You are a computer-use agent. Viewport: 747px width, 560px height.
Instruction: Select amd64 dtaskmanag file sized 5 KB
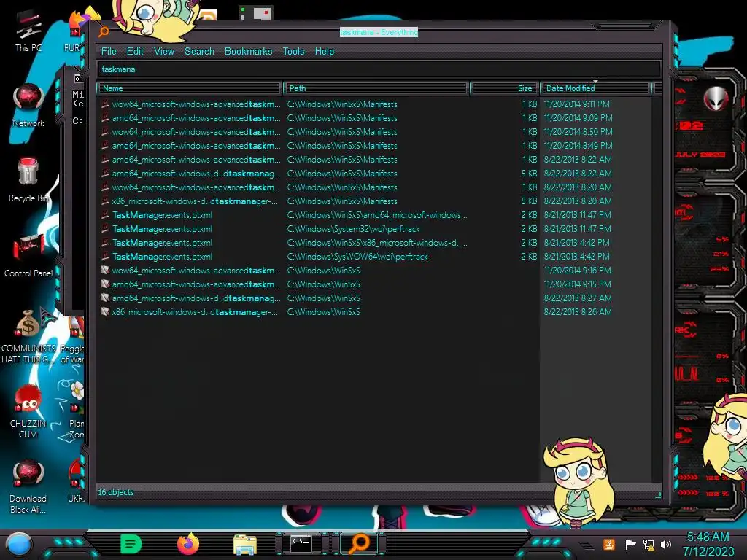point(196,174)
